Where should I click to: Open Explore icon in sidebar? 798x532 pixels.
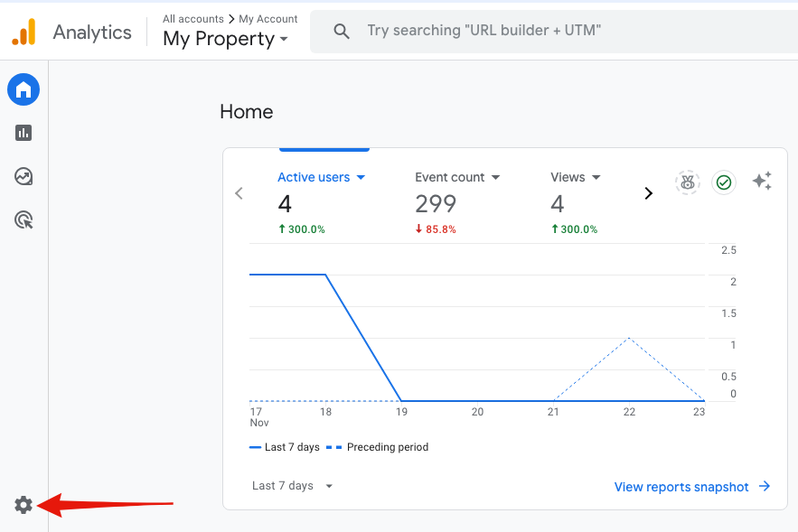(23, 176)
